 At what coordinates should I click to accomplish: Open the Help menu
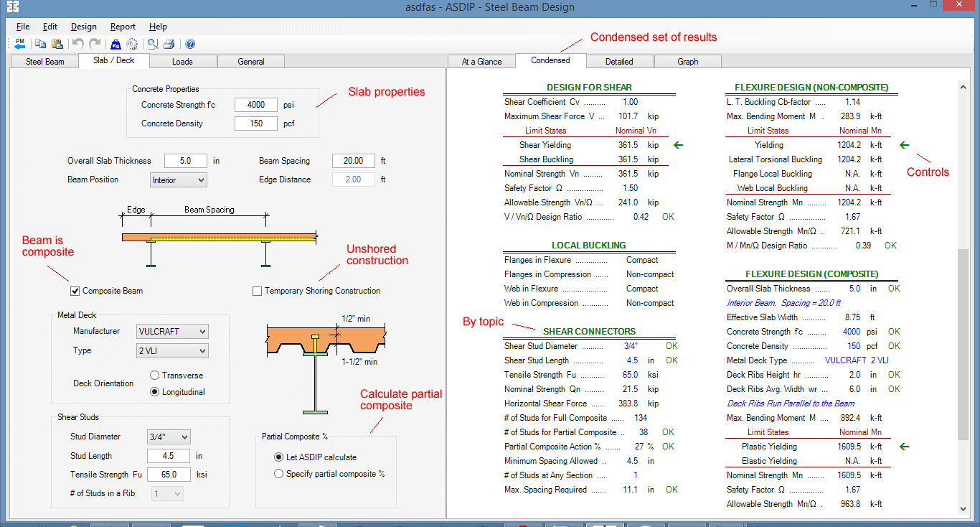(x=159, y=27)
